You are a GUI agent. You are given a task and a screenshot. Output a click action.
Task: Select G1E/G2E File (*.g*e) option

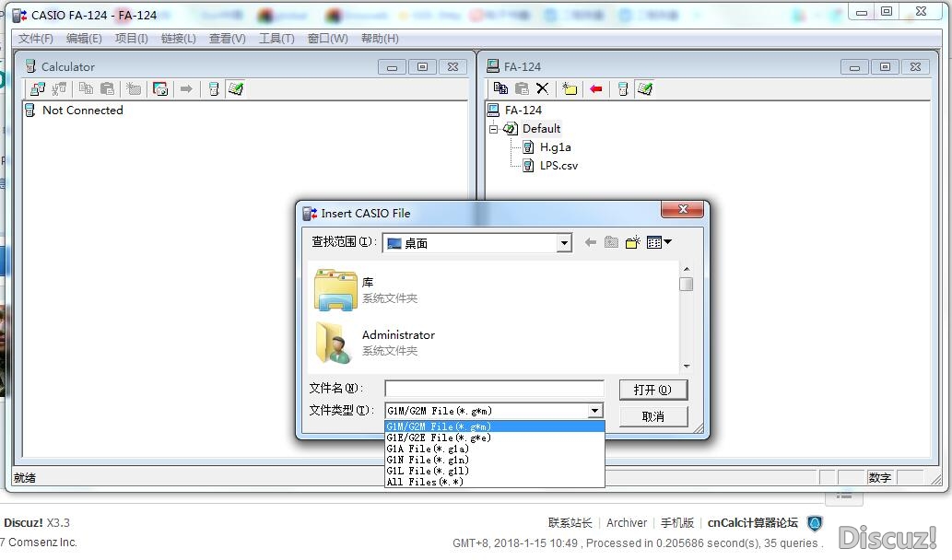click(x=495, y=437)
